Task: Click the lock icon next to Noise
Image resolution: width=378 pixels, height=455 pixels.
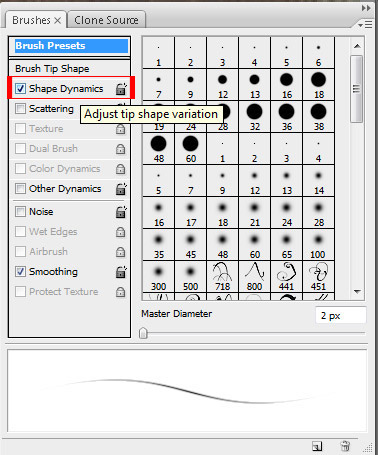Action: [121, 212]
